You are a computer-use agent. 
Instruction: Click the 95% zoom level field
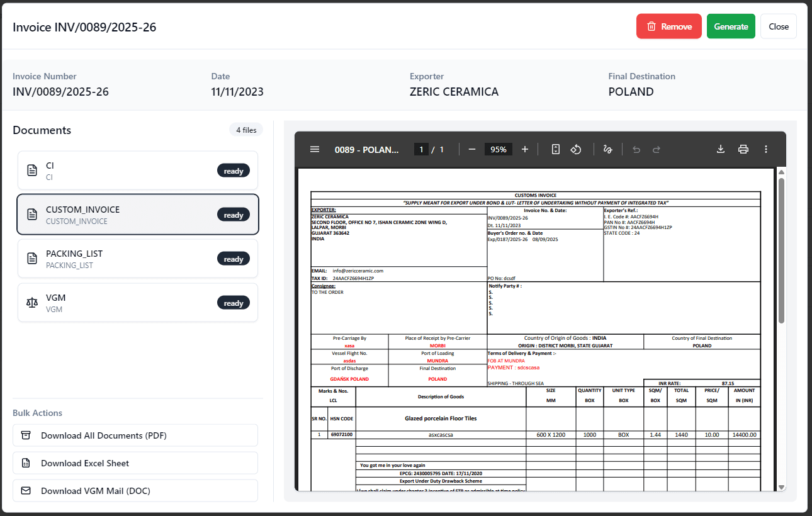499,149
